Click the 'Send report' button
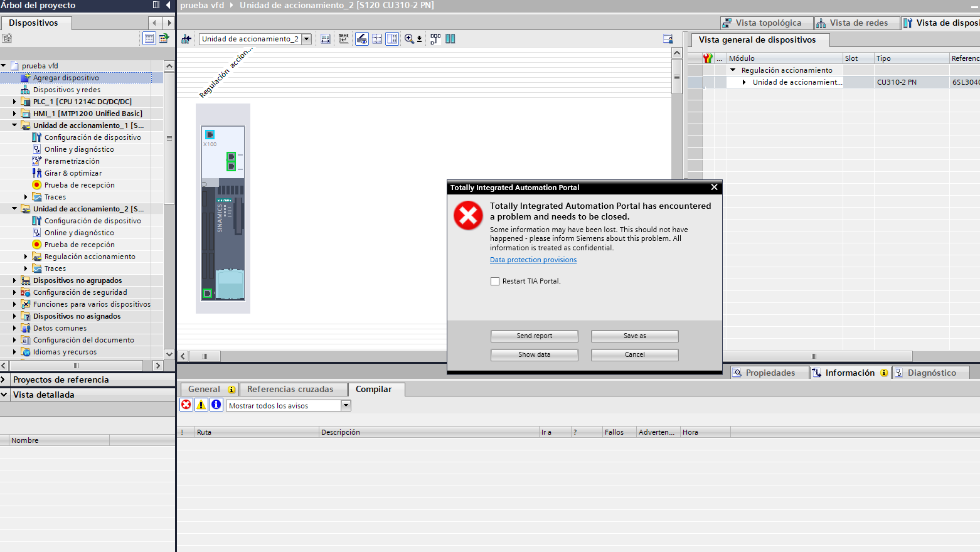Viewport: 980px width, 552px height. [x=534, y=336]
